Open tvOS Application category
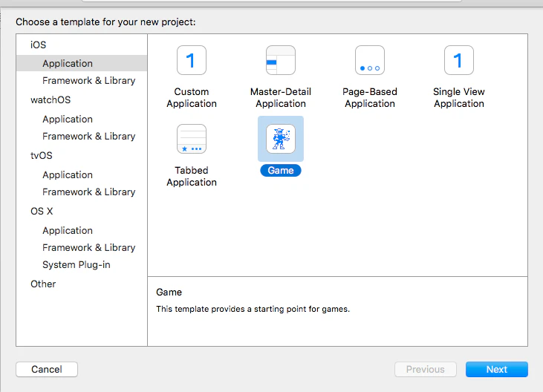This screenshot has width=543, height=392. (68, 174)
